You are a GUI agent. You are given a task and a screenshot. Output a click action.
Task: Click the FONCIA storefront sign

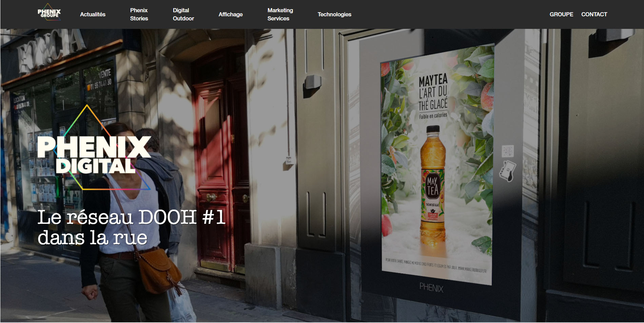click(x=51, y=49)
